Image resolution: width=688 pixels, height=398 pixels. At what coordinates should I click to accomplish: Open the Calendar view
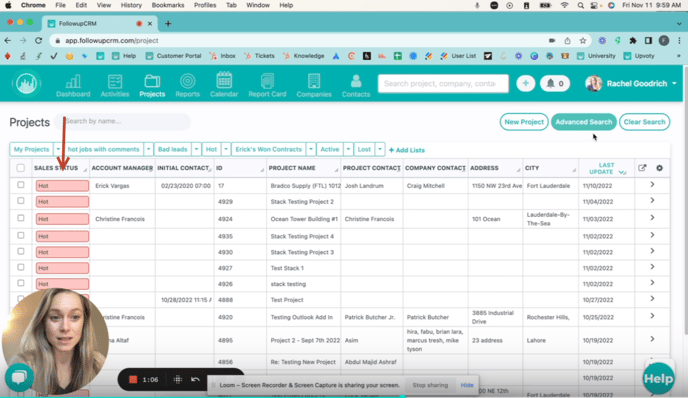pos(224,85)
